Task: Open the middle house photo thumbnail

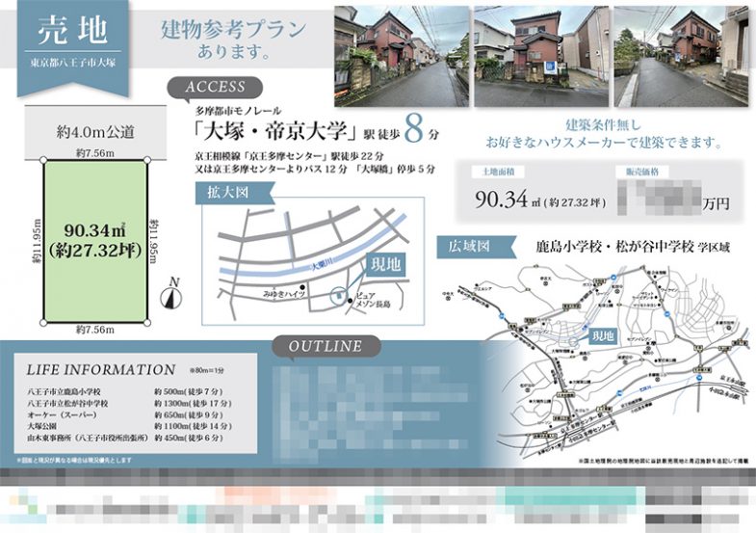Action: [541, 56]
